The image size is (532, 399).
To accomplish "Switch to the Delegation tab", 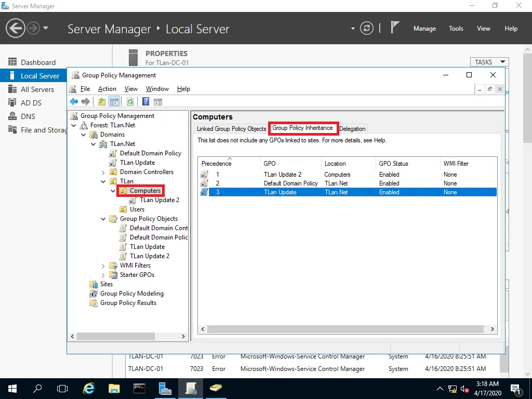I will [352, 129].
